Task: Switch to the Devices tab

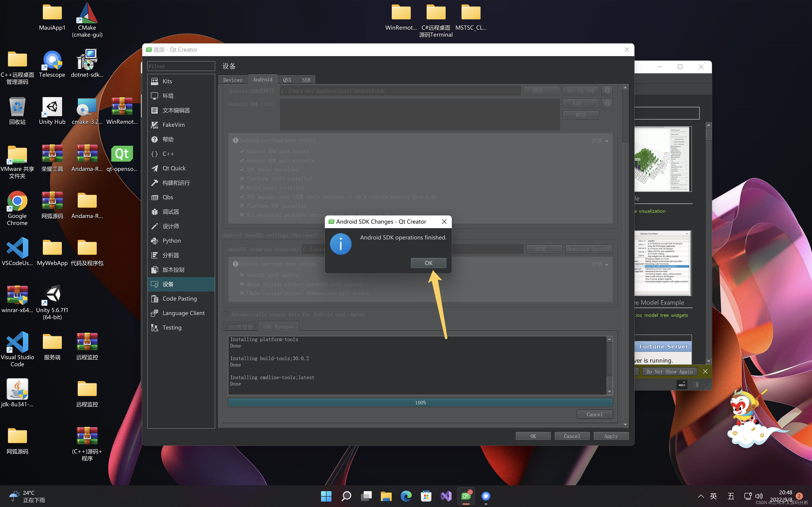Action: pos(232,80)
